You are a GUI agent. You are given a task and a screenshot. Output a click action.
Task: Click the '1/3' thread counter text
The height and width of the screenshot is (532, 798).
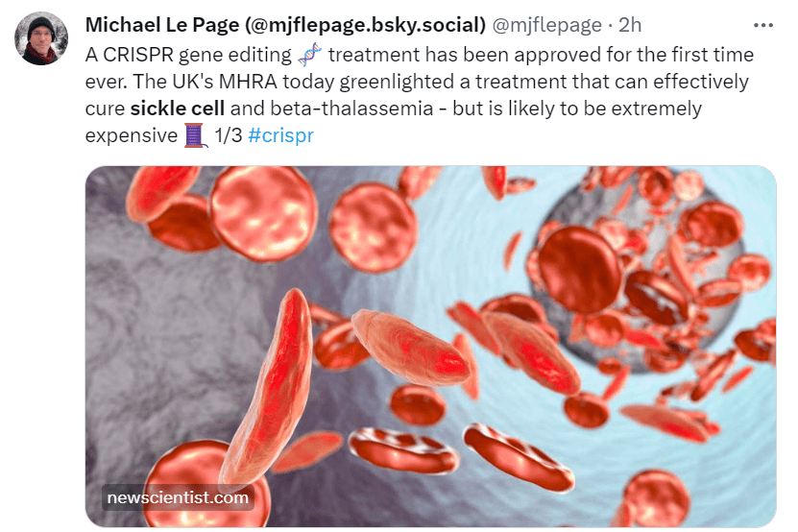[228, 135]
